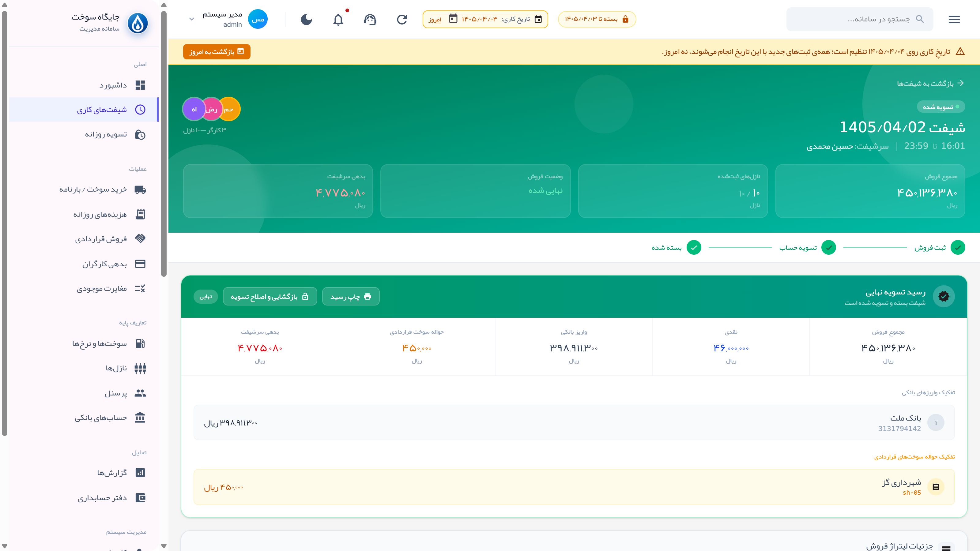Screen dimensions: 980x551
Task: Focus the system search field
Action: click(x=859, y=19)
